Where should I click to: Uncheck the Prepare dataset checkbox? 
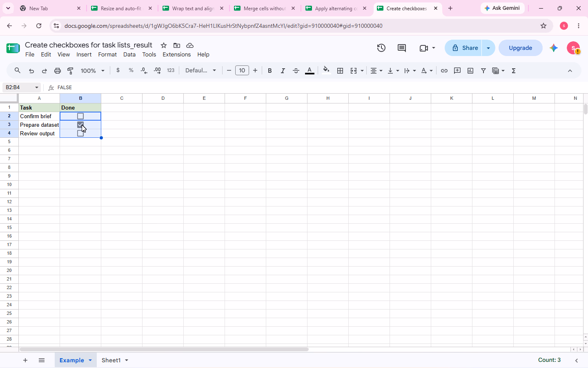click(80, 125)
